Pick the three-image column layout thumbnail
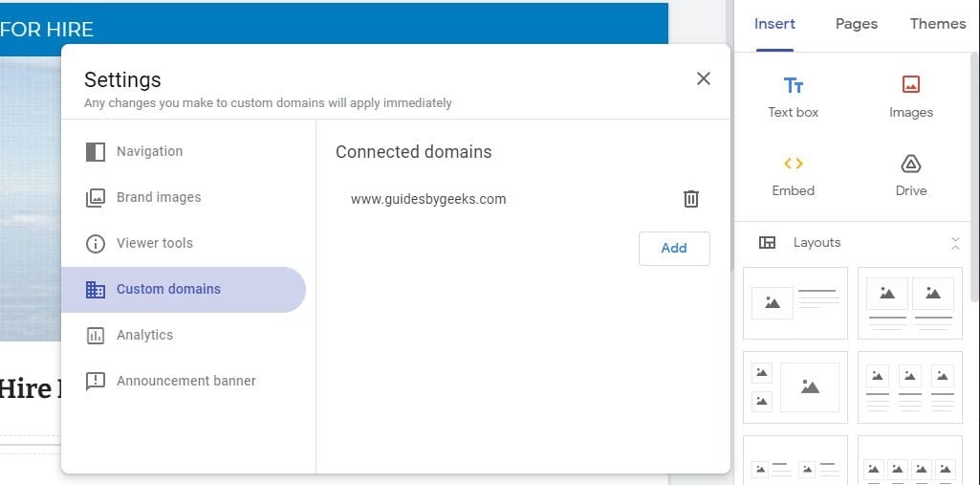The image size is (980, 485). click(910, 387)
